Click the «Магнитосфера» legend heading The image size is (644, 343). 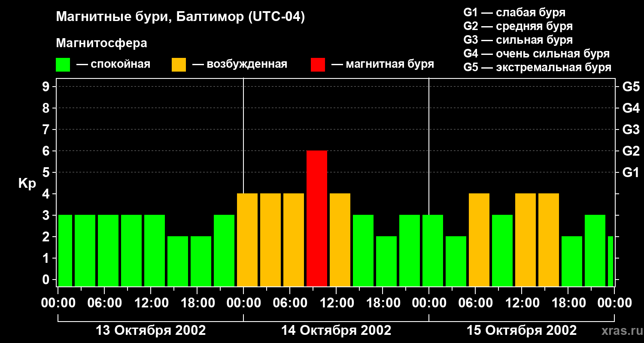102,43
